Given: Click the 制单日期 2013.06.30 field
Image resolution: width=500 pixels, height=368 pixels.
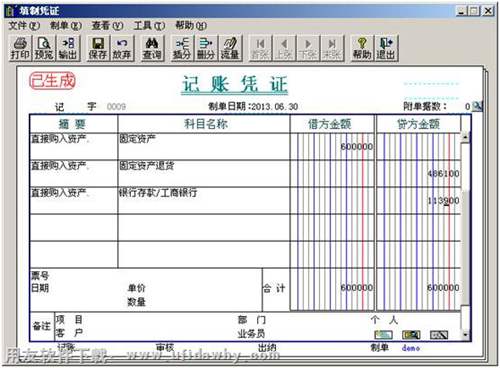Looking at the screenshot, I should tap(275, 107).
